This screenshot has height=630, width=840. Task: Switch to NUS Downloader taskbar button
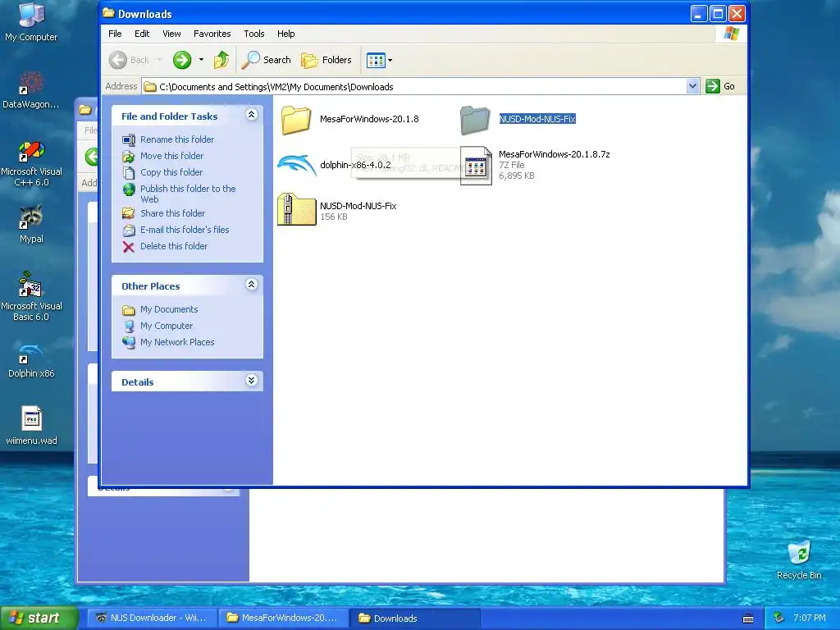tap(151, 618)
